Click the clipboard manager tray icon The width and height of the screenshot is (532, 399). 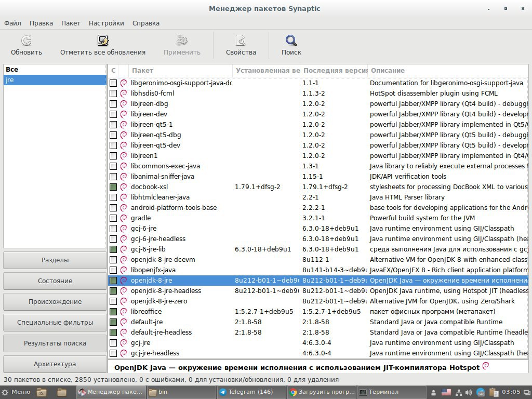point(494,393)
